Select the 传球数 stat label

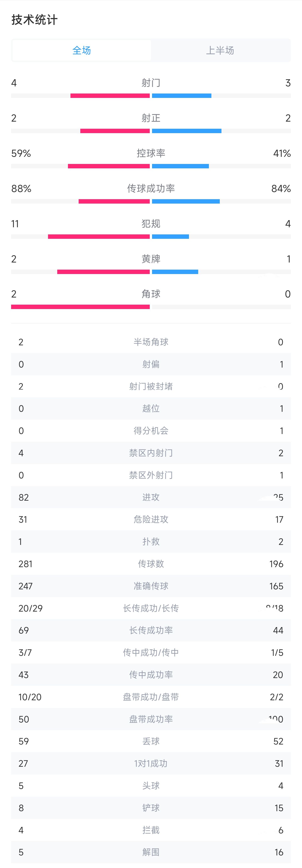point(151,564)
